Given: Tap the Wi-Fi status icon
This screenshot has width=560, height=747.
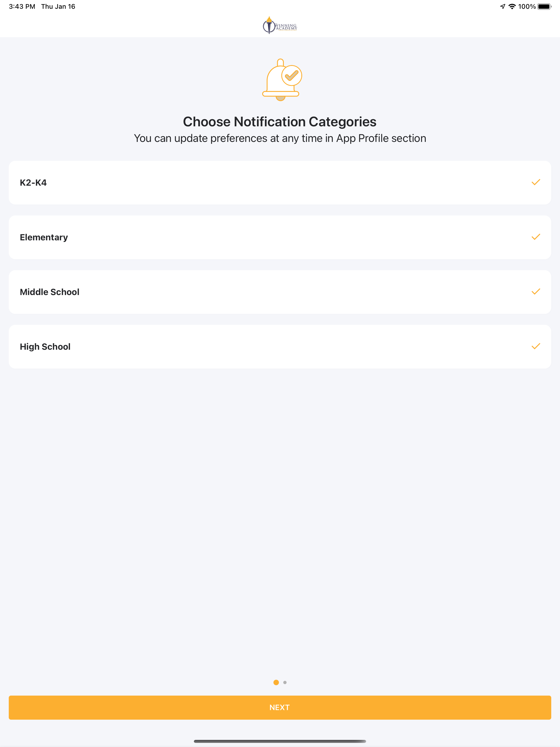Looking at the screenshot, I should point(512,6).
